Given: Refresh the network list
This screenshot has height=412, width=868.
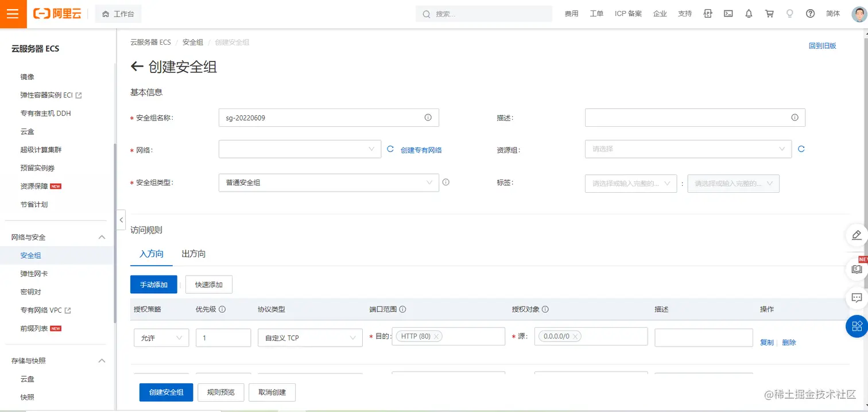Looking at the screenshot, I should click(x=390, y=149).
